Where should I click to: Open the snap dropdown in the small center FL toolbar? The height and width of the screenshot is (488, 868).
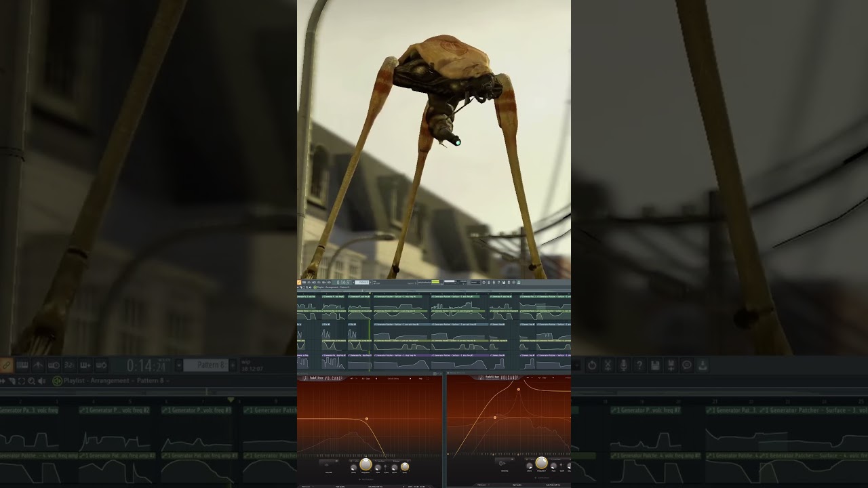tap(475, 282)
